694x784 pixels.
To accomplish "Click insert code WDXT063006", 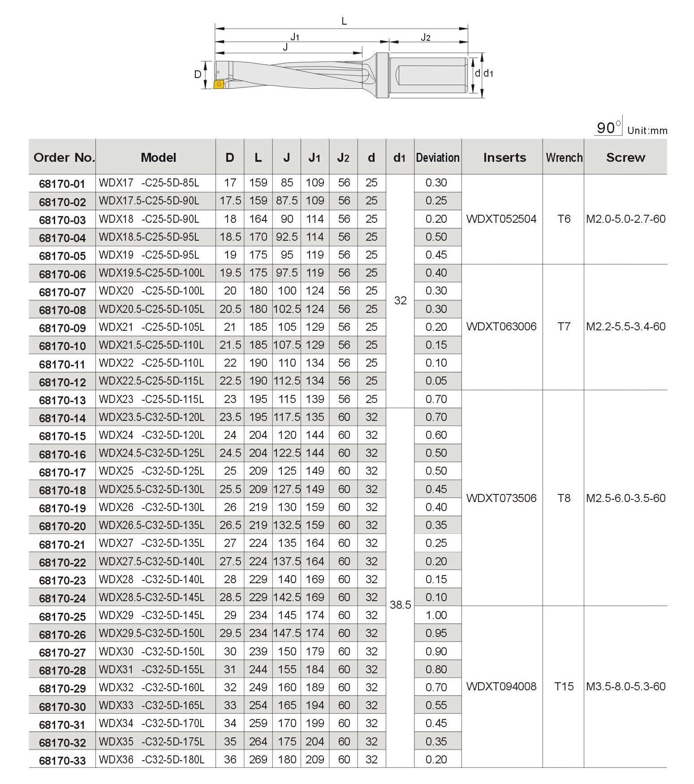I will pyautogui.click(x=501, y=326).
